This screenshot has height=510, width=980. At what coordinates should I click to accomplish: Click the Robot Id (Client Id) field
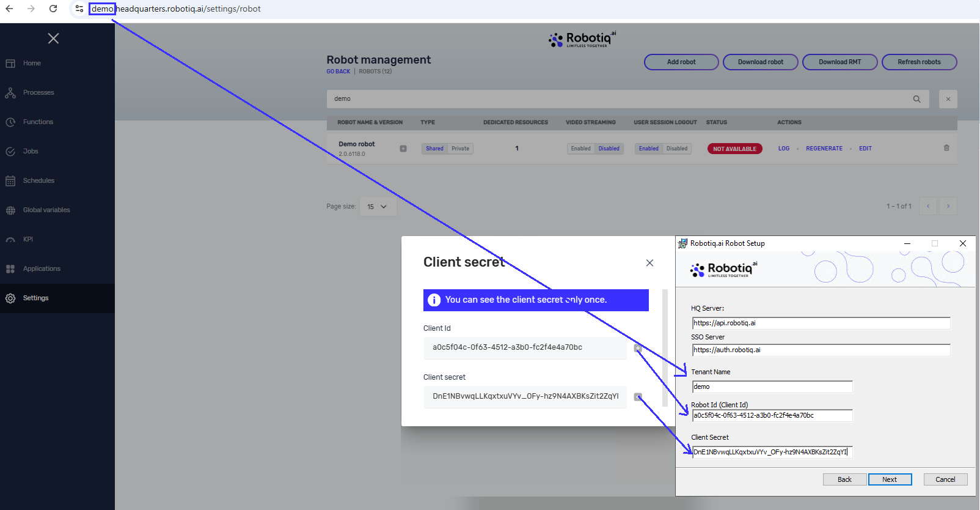tap(772, 416)
